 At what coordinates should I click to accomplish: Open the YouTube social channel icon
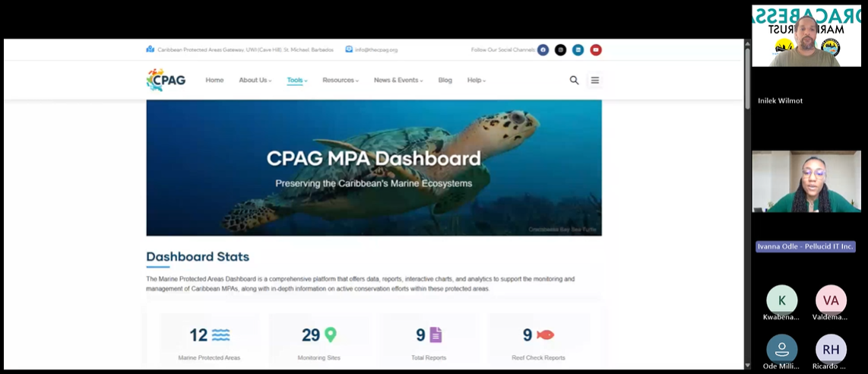(x=596, y=50)
